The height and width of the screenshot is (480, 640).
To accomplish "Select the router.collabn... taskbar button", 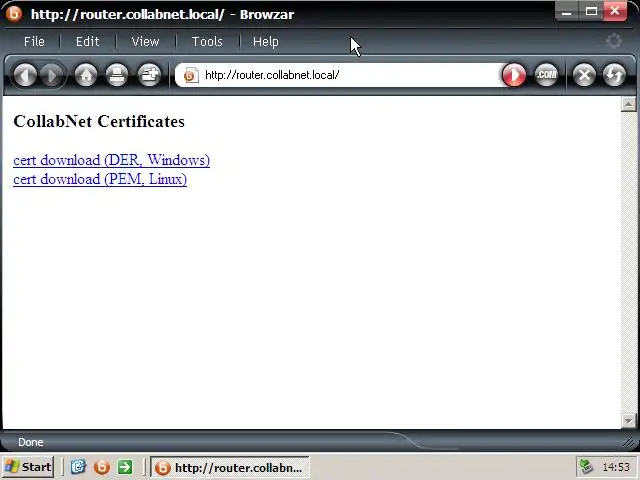I will pyautogui.click(x=230, y=467).
